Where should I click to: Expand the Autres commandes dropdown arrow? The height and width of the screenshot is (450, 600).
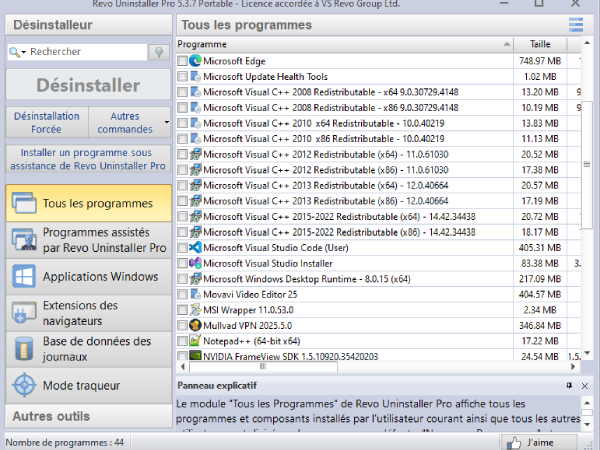point(167,122)
